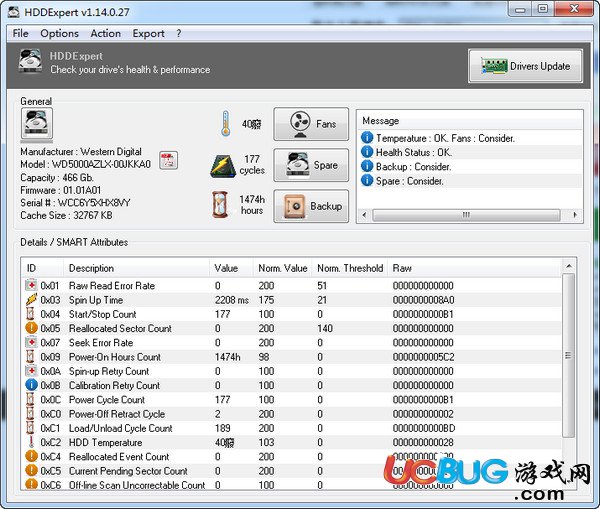Click the Message box left scroll arrow
The height and width of the screenshot is (509, 600).
[364, 215]
